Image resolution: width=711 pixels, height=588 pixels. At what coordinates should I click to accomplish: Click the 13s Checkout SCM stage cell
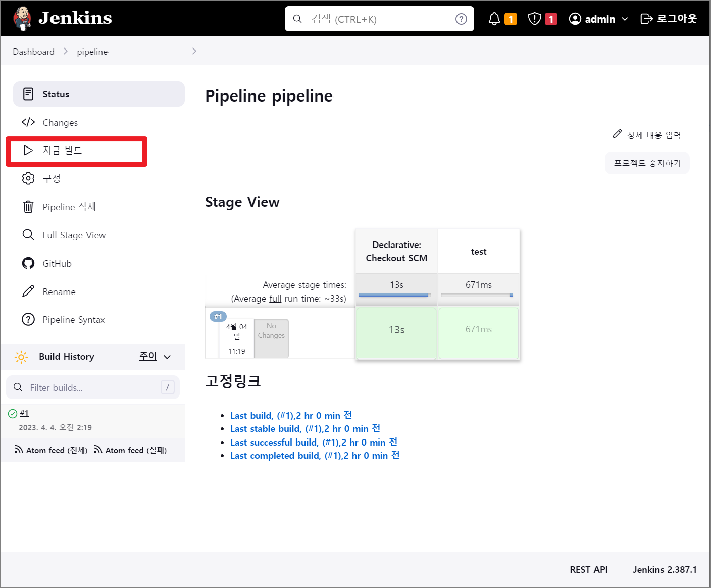coord(396,333)
